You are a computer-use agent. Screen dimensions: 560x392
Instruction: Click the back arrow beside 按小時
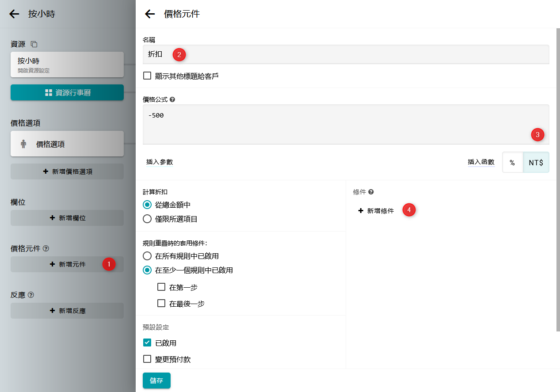click(15, 14)
